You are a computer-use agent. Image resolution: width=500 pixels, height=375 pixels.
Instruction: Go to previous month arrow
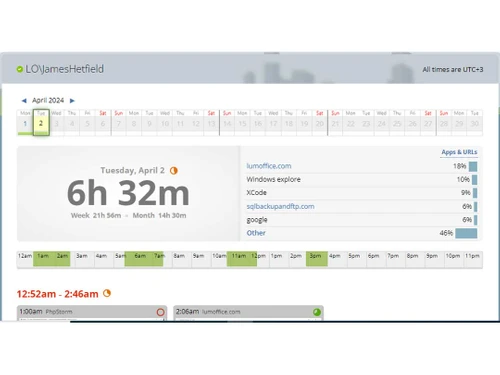tap(24, 101)
